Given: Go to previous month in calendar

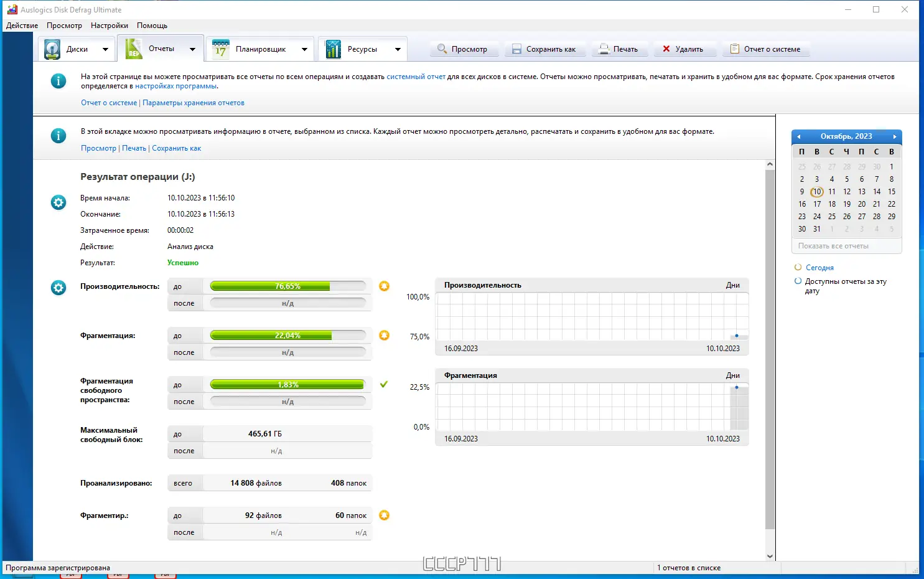Looking at the screenshot, I should click(799, 136).
